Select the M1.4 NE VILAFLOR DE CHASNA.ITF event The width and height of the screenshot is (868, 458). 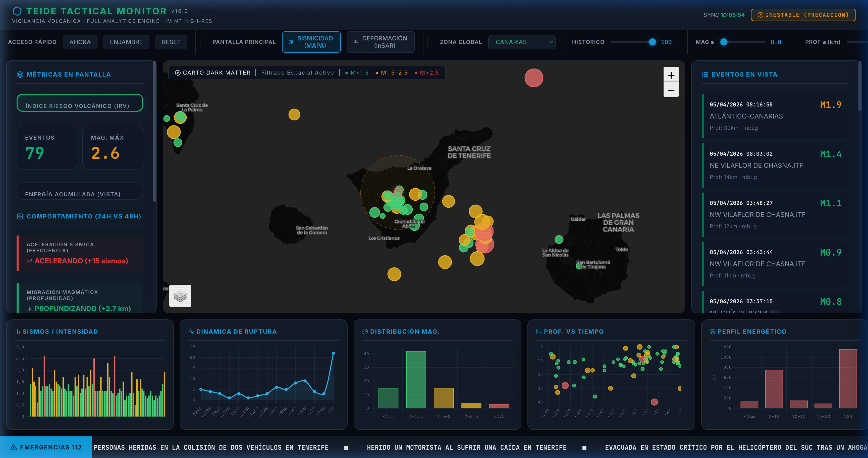tap(775, 165)
